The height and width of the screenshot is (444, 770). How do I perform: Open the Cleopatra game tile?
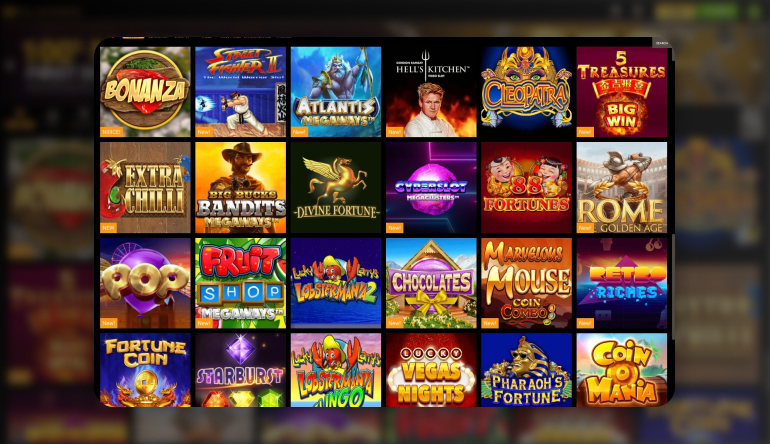[x=526, y=92]
